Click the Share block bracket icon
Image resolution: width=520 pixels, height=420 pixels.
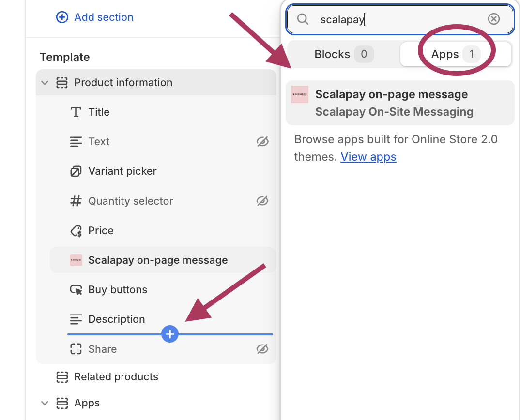[x=76, y=349]
